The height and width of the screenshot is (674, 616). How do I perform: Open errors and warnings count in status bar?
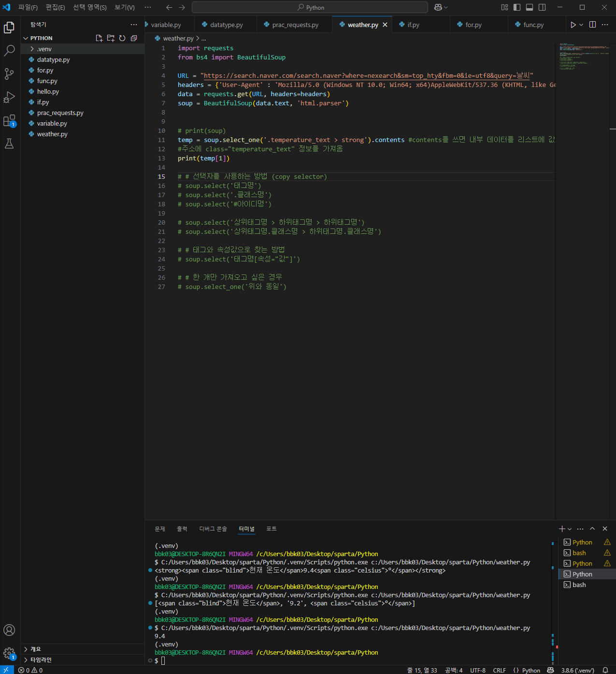(30, 670)
